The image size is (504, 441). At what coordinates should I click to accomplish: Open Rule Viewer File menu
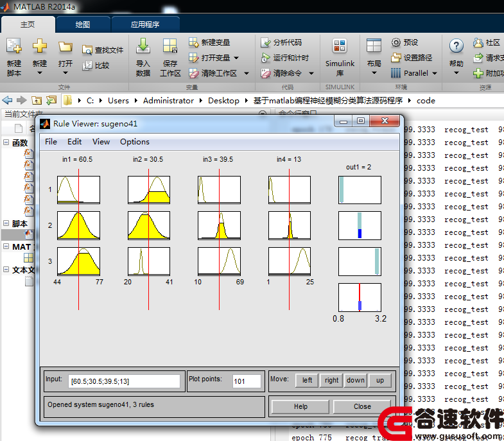(x=51, y=142)
